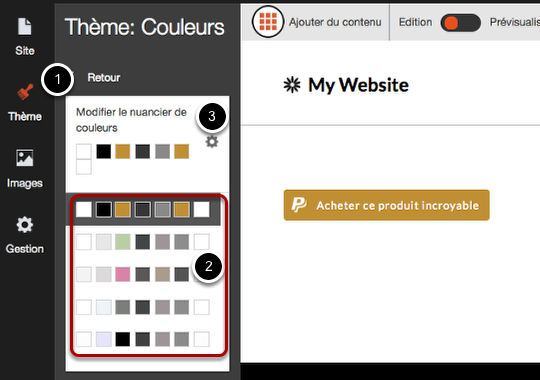The image size is (540, 380).
Task: Open the Site page icon
Action: tap(25, 27)
